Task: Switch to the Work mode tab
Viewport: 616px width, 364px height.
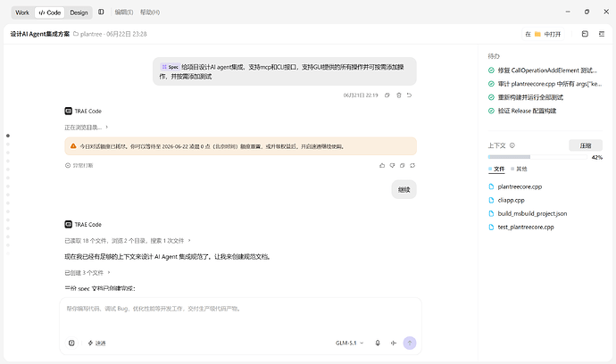Action: coord(22,12)
